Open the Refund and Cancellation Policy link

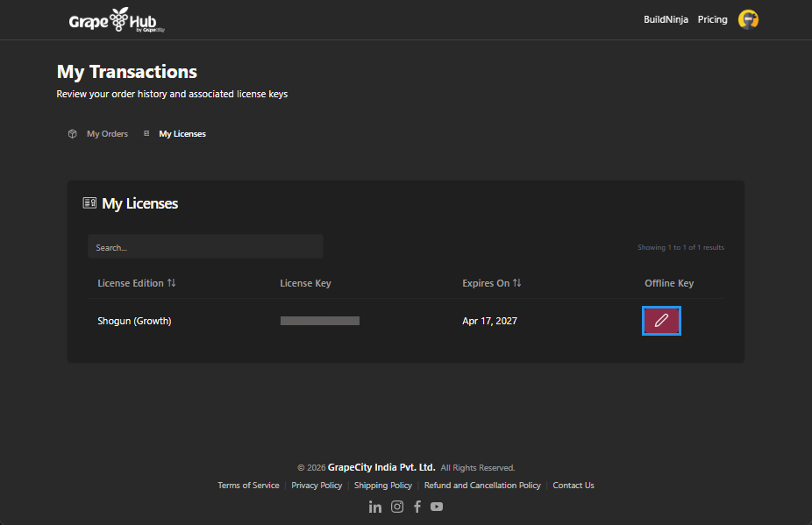pos(482,485)
